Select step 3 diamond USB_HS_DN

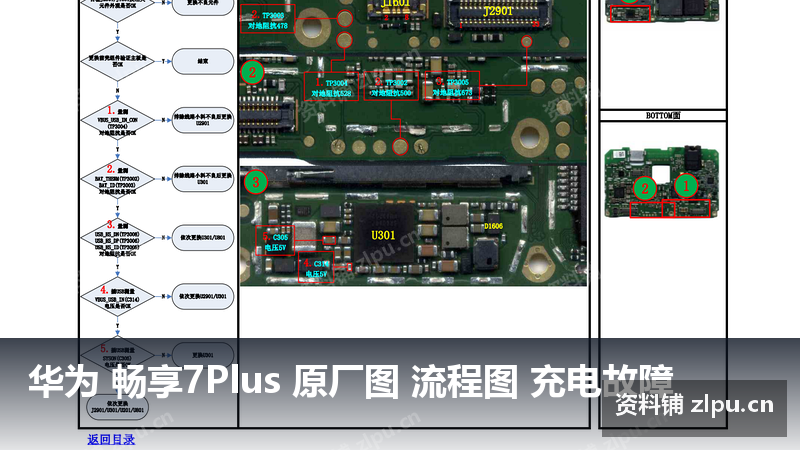[117, 238]
